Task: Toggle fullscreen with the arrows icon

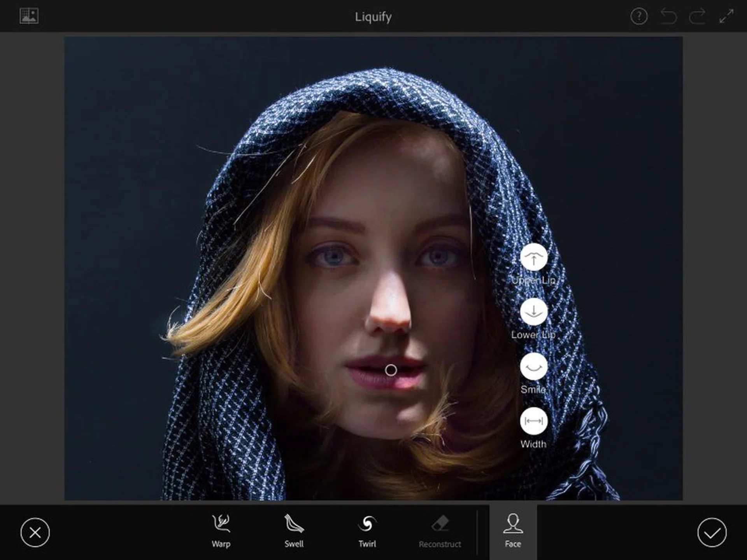Action: coord(726,17)
